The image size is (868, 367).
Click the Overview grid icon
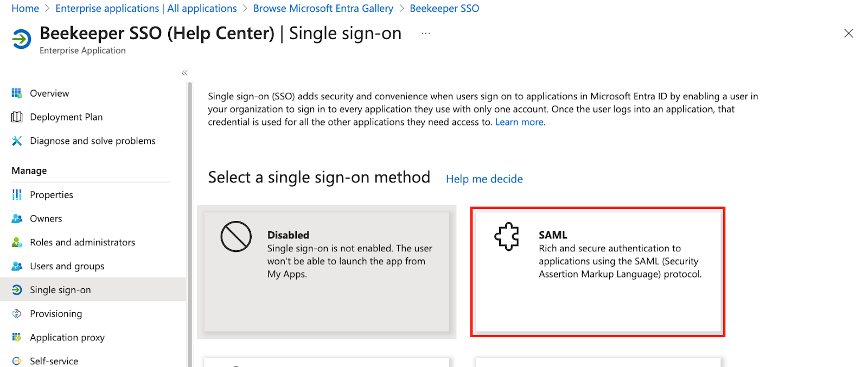coord(17,93)
